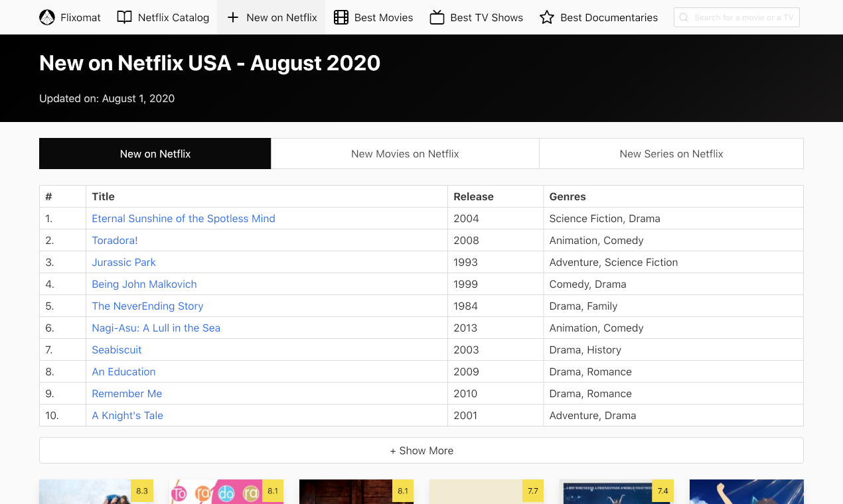
Task: Click the Updated on: August 1, 2020 text
Action: coord(107,98)
